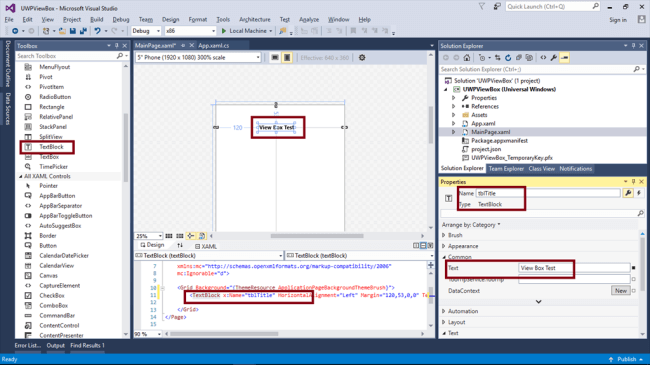Open the designer zoom percentage dropdown
Screen dimensions: 650x365
[x=148, y=236]
